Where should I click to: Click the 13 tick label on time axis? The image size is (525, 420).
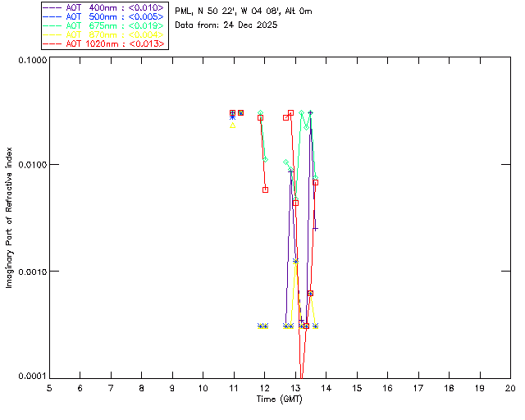pos(295,389)
